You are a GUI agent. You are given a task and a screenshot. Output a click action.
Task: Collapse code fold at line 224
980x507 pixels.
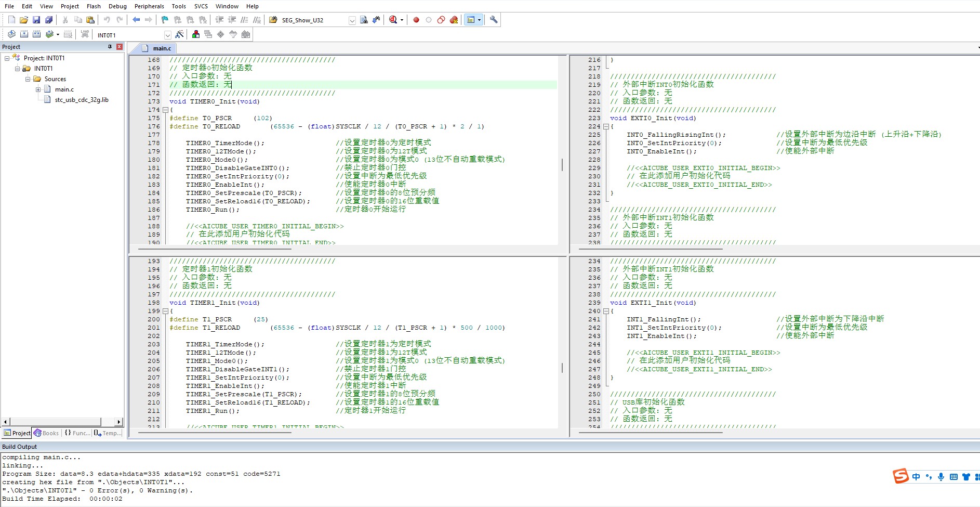click(605, 126)
